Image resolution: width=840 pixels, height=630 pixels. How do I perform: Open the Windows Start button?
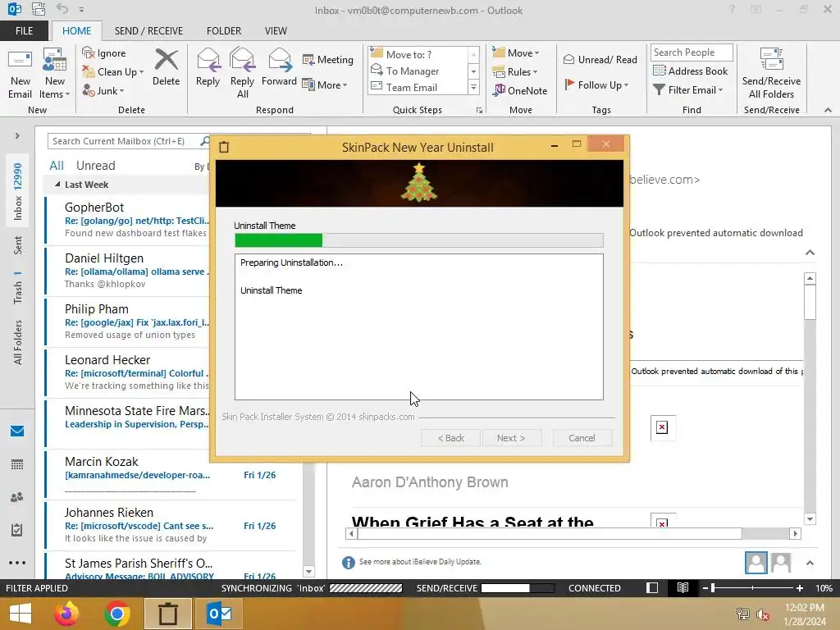[21, 614]
